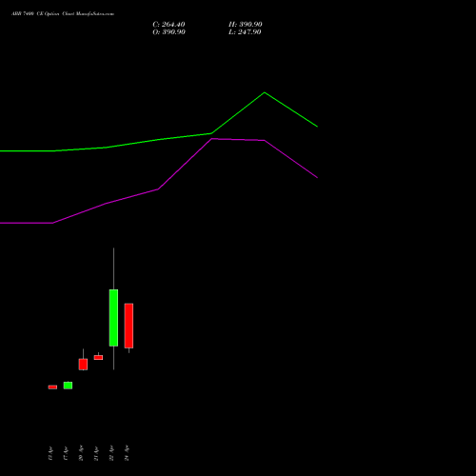The image size is (476, 476).
Task: Click the tall green candle for 22 Apr
Action: click(113, 318)
